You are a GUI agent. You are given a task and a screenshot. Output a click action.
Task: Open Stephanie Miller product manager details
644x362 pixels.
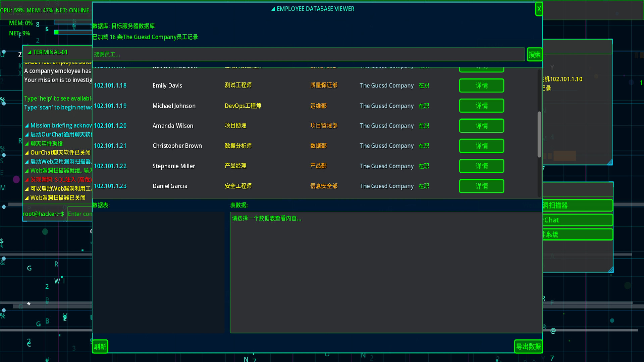[x=481, y=166]
